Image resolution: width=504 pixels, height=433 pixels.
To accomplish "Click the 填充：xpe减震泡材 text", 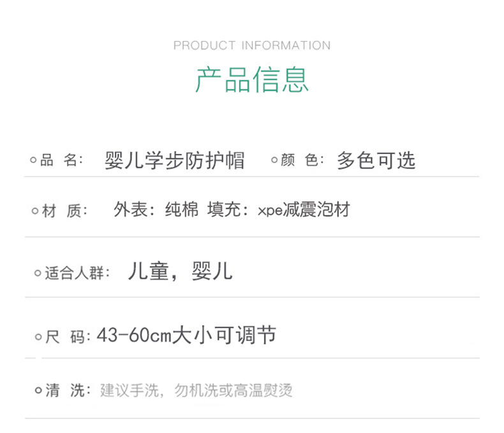I will click(x=279, y=209).
